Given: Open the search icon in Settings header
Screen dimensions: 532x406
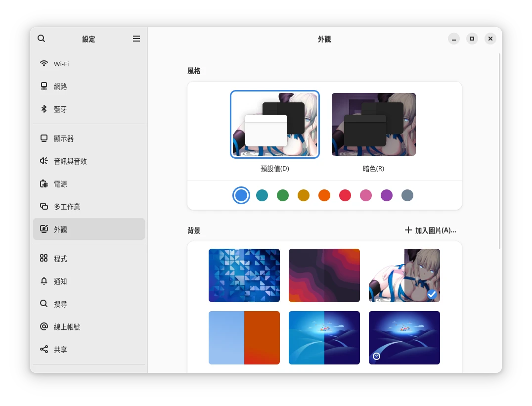Looking at the screenshot, I should [x=42, y=39].
